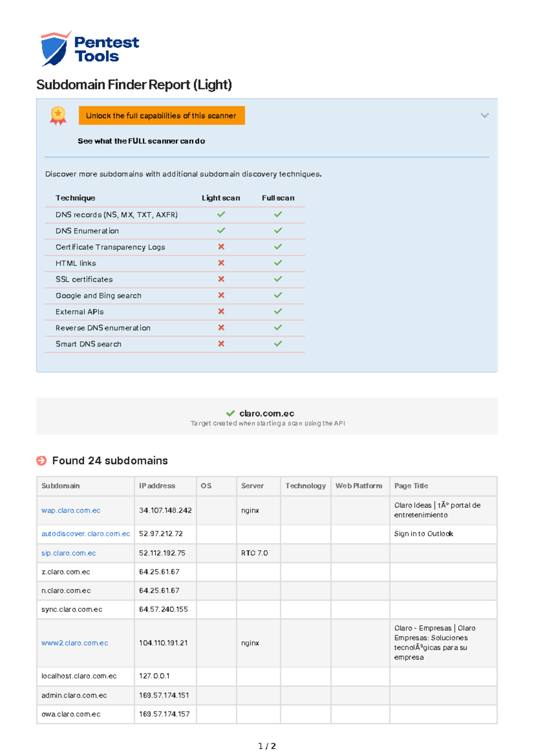Click the Full scan column header

(278, 198)
